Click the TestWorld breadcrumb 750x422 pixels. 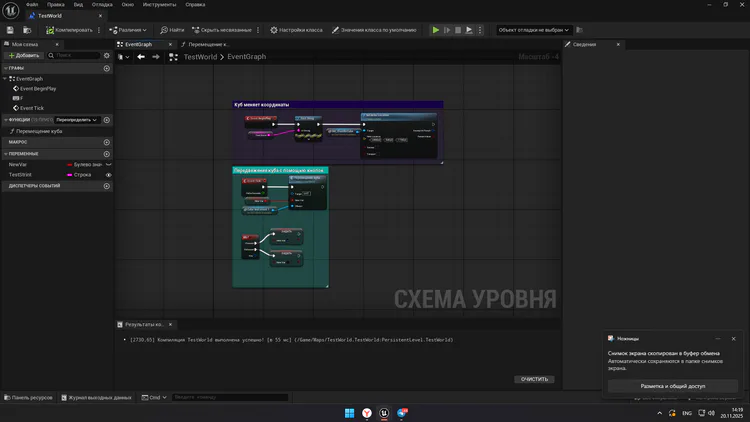pos(200,57)
